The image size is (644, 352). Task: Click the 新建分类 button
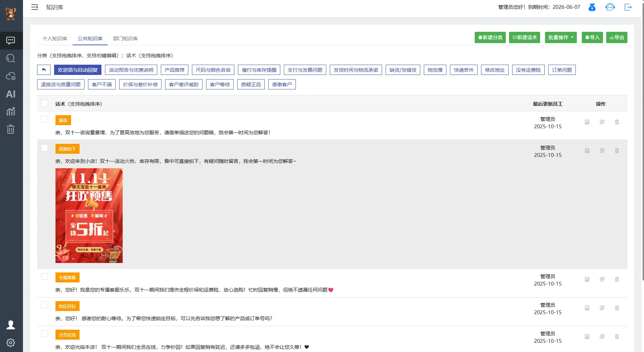pyautogui.click(x=490, y=37)
